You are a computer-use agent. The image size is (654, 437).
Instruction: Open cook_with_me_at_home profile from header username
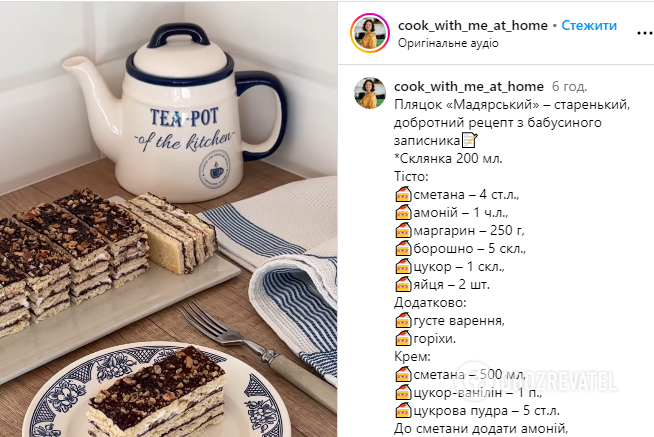click(473, 25)
